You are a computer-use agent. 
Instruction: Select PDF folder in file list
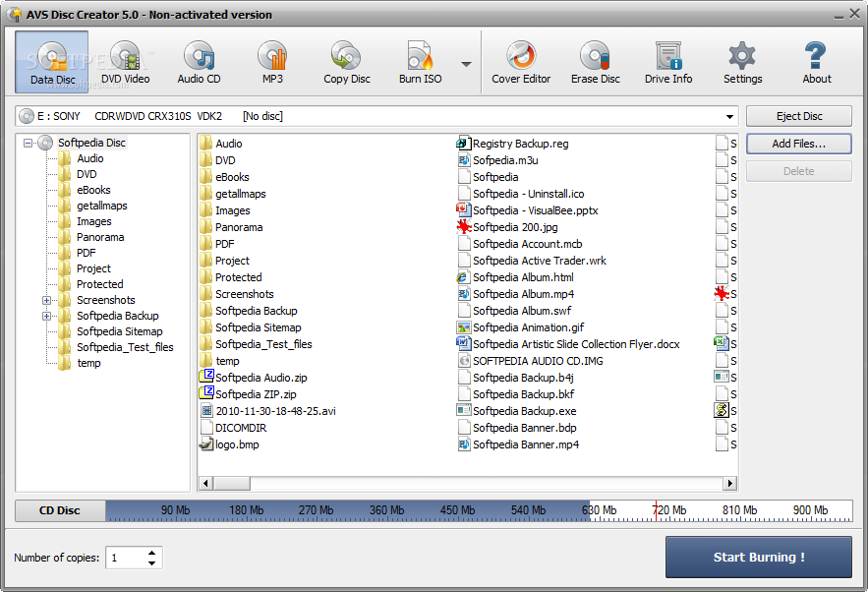[217, 244]
